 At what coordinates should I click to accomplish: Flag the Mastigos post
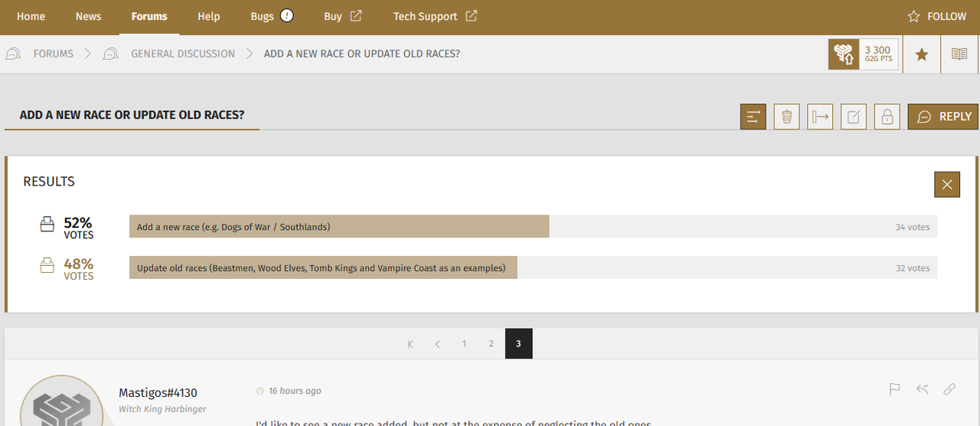point(894,389)
